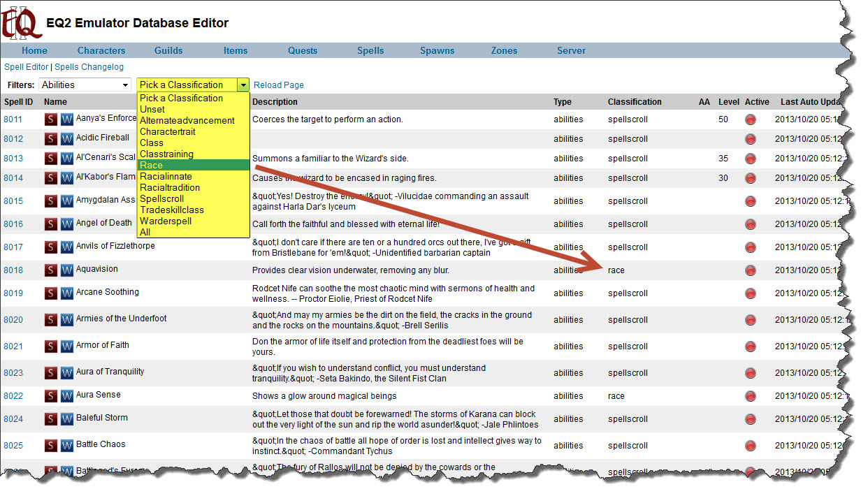This screenshot has width=868, height=496.
Task: Open the Spells Changelog link
Action: tap(89, 67)
